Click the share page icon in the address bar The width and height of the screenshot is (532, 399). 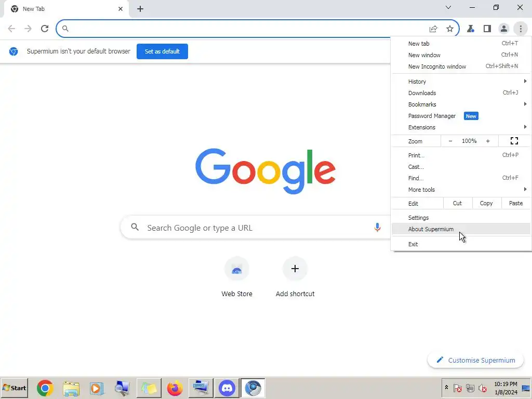point(433,29)
